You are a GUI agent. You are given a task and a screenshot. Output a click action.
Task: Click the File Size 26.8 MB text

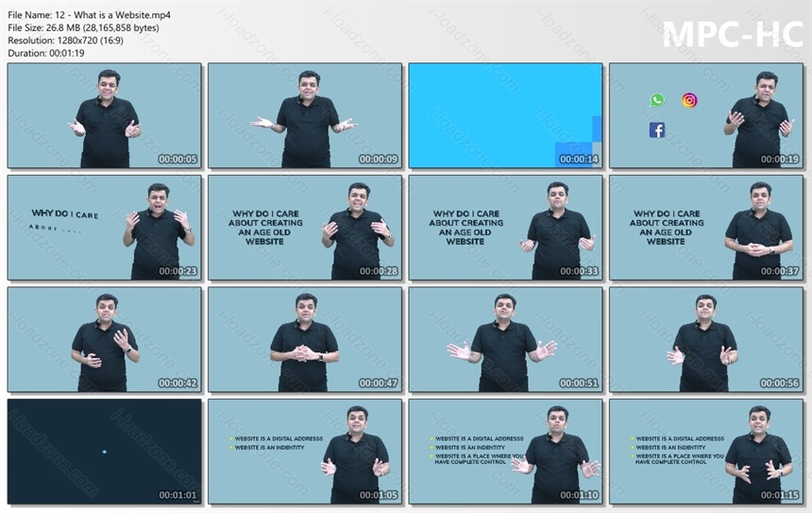point(83,28)
